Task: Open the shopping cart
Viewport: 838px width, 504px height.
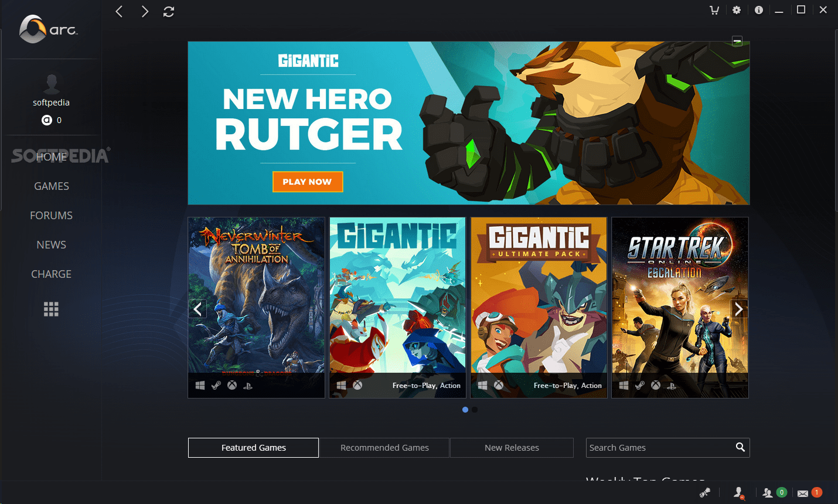Action: (x=714, y=10)
